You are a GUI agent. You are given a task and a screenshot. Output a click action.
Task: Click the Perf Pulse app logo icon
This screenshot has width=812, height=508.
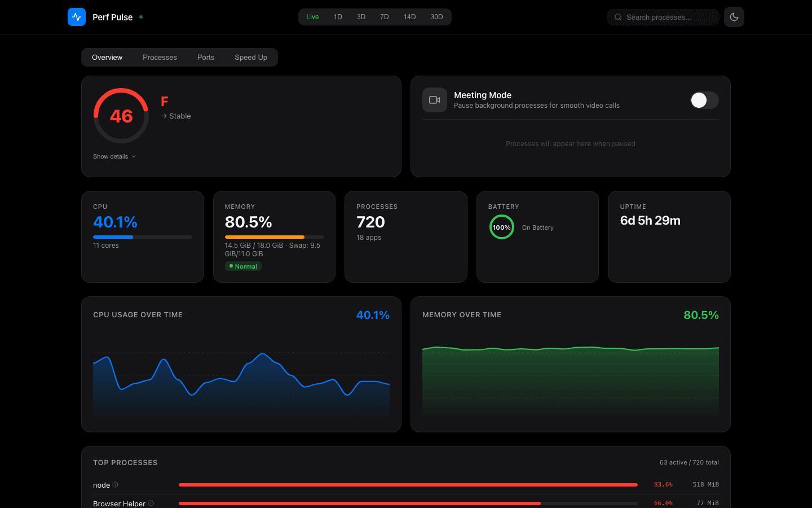pos(76,17)
